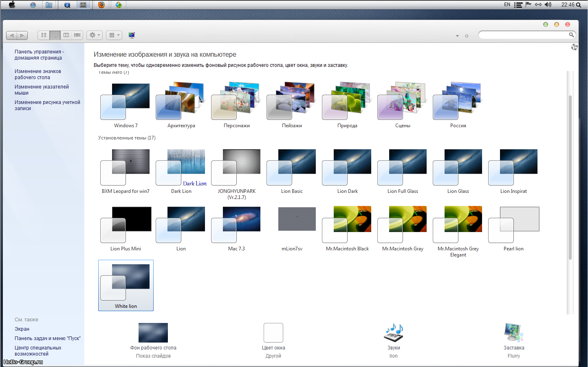The image size is (588, 367).
Task: Apply the Lion Full Glass theme
Action: click(403, 171)
